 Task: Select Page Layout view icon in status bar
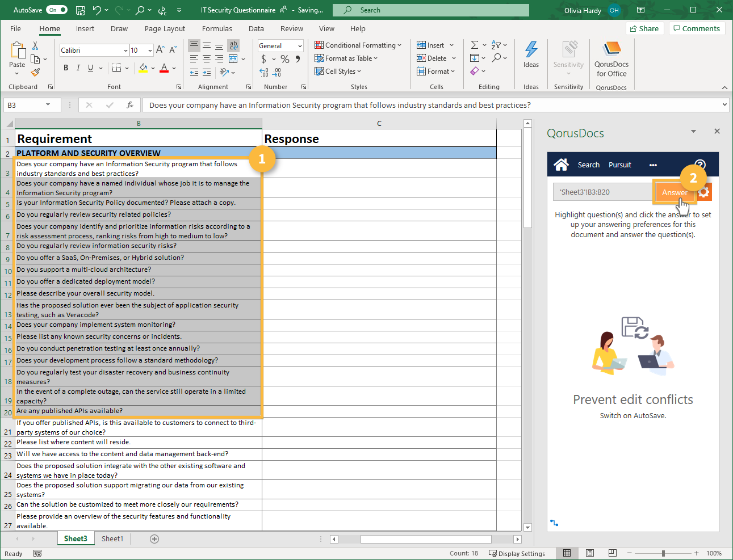[589, 553]
